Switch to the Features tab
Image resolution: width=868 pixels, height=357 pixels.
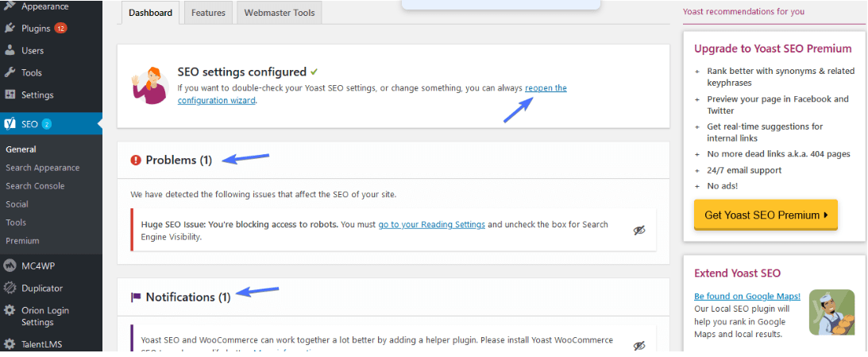click(208, 13)
